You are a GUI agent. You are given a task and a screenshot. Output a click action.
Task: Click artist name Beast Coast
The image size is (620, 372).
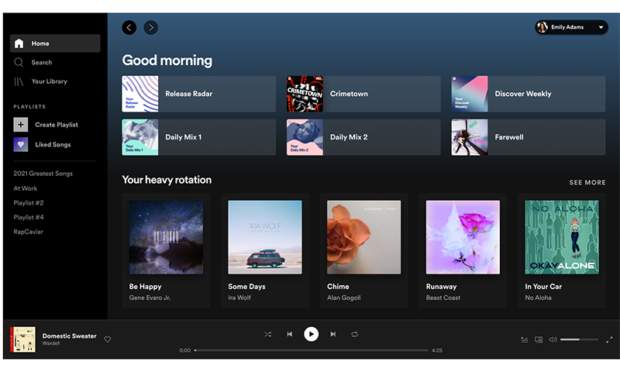click(x=443, y=298)
